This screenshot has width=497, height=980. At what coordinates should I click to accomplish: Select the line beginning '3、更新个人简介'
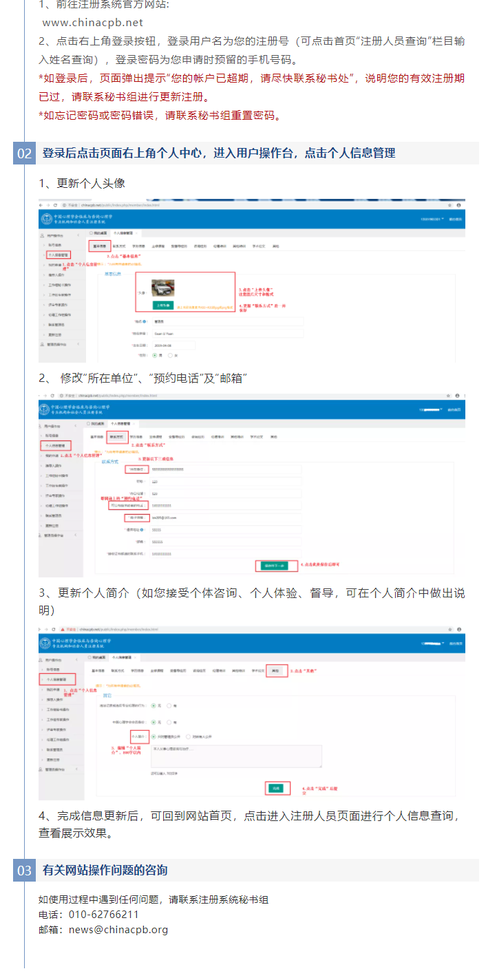pyautogui.click(x=252, y=601)
